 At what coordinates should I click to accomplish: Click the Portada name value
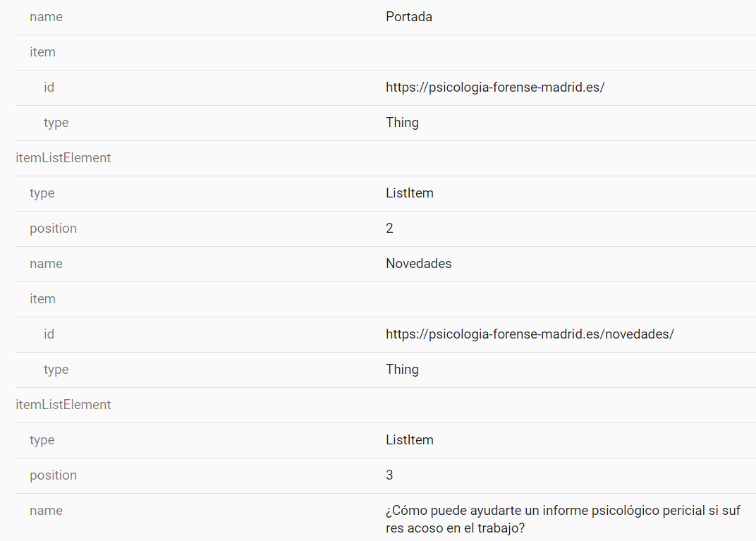409,17
